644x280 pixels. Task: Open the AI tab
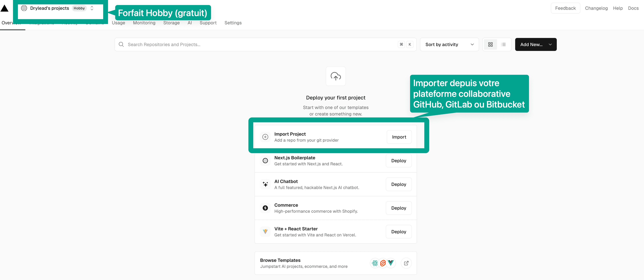click(x=190, y=23)
